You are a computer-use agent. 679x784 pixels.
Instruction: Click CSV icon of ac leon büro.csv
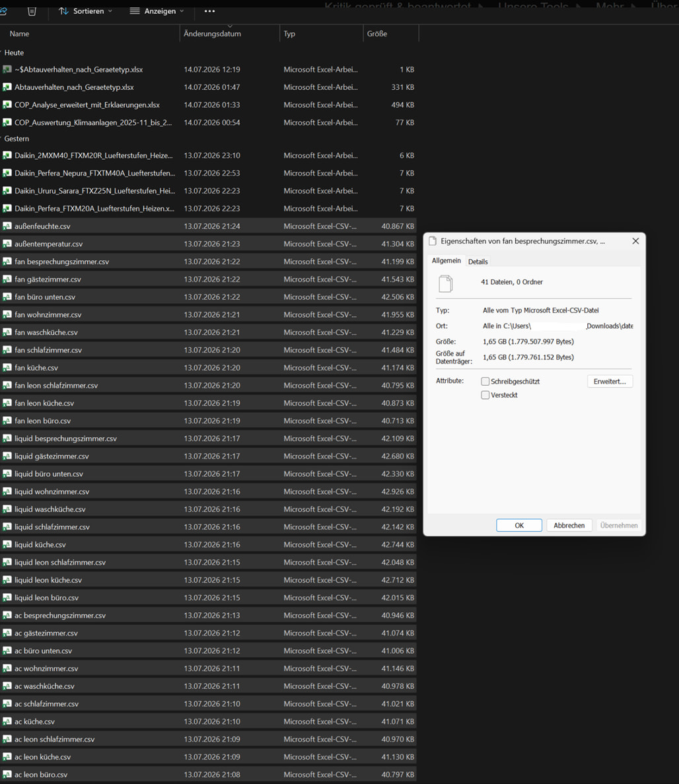7,775
